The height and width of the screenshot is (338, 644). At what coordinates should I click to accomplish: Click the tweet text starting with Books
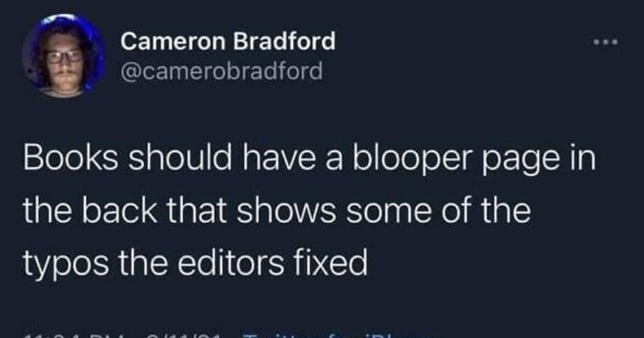click(x=310, y=212)
